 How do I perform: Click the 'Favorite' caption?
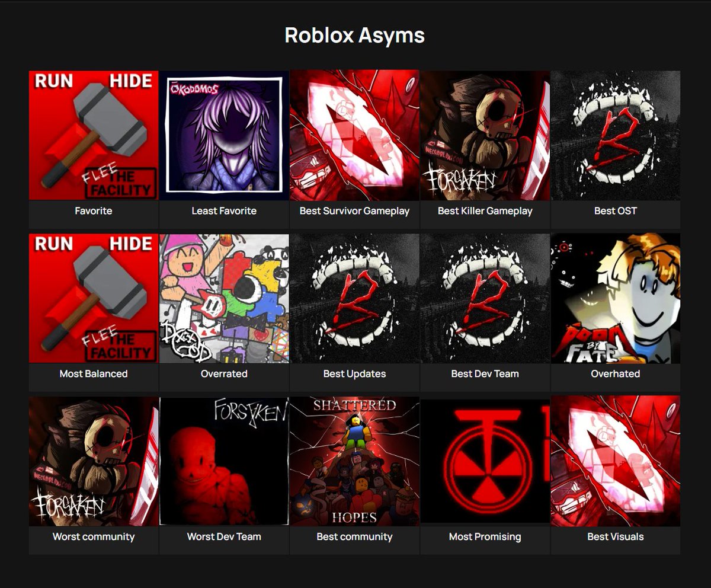[x=94, y=211]
